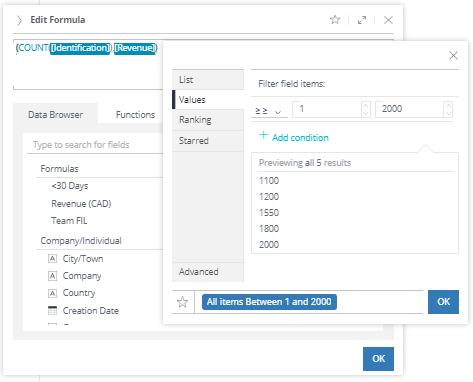Select the Revenue (CAD) formula

[x=81, y=204]
